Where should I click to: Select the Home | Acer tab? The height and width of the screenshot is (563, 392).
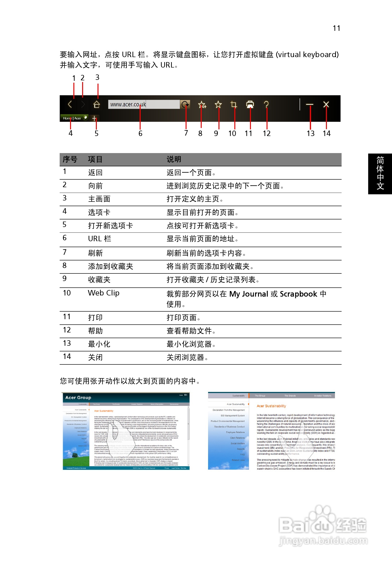(x=74, y=118)
